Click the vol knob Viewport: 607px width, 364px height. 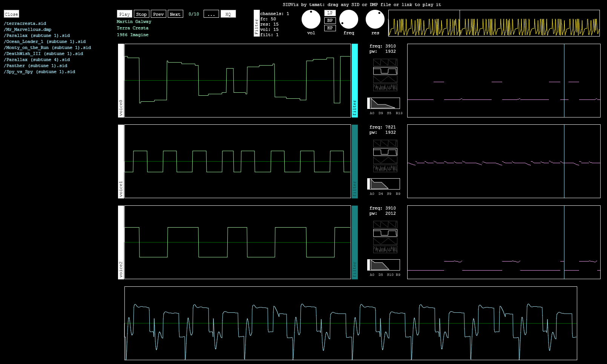point(311,19)
